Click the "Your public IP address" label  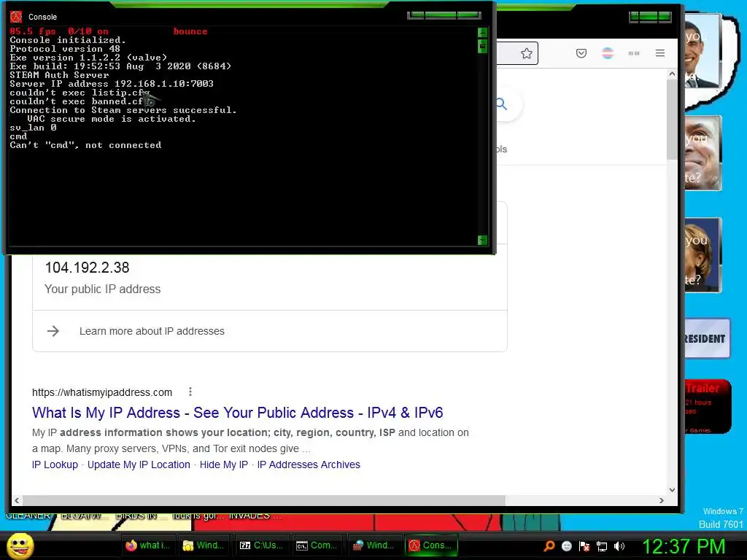tap(102, 289)
